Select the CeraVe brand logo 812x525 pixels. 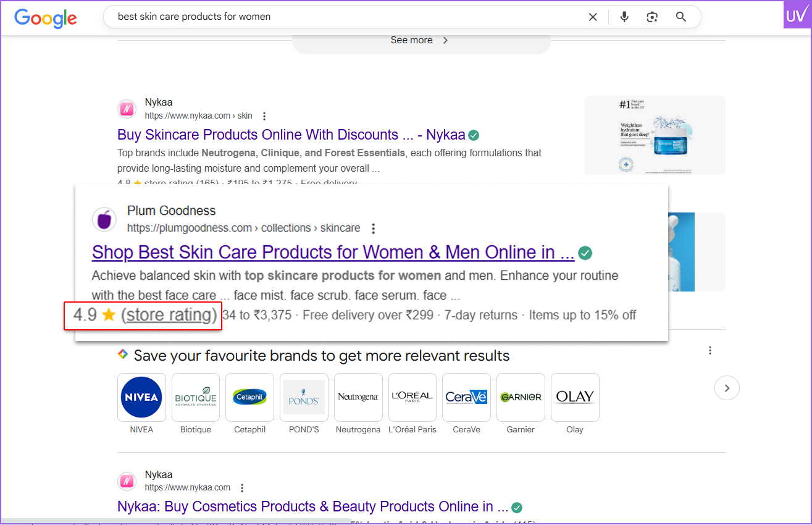click(466, 397)
